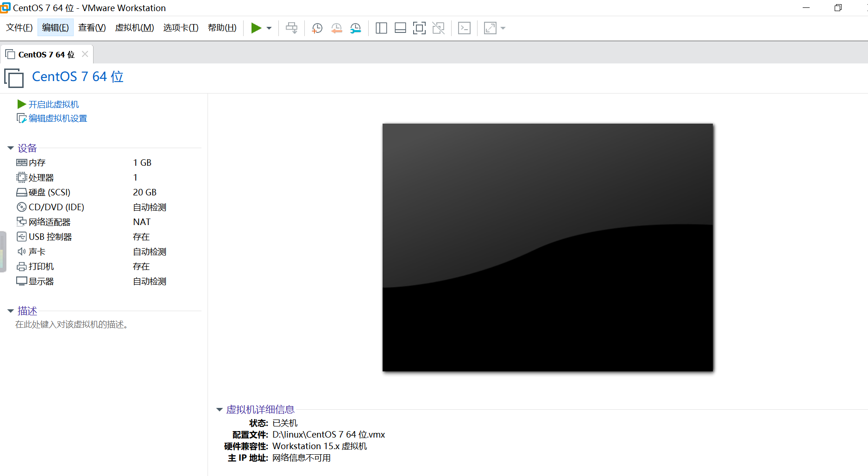Select the CD/DVD (IDE) device row
The image size is (868, 476).
tap(108, 207)
